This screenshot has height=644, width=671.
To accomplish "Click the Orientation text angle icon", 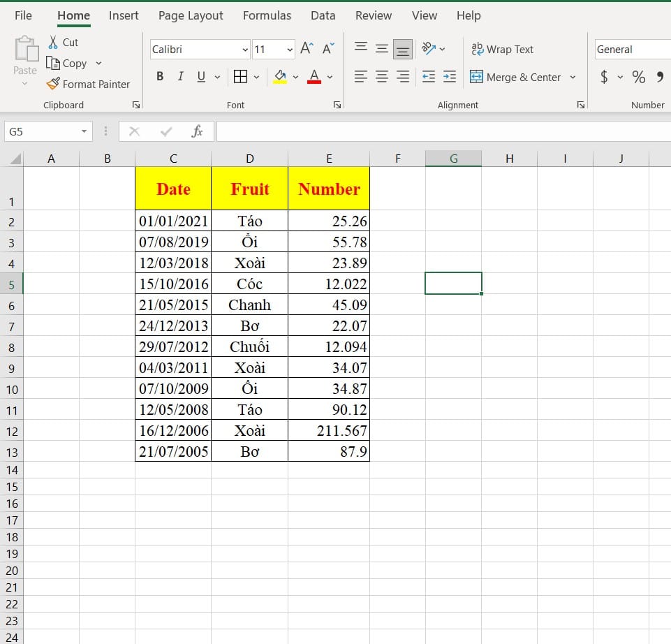I will 428,48.
